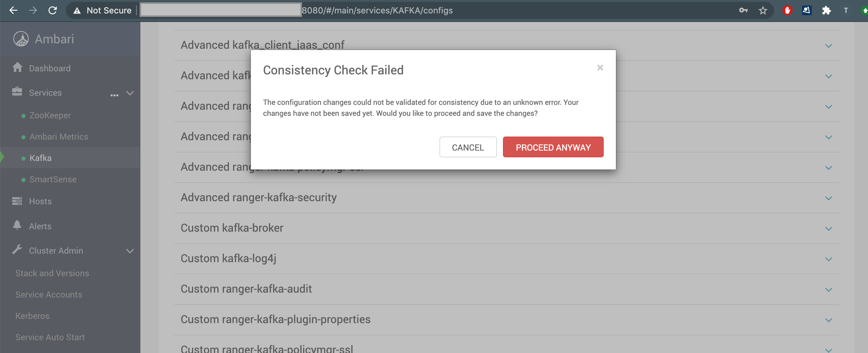868x353 pixels.
Task: Click the Ambari logo icon
Action: tap(21, 39)
